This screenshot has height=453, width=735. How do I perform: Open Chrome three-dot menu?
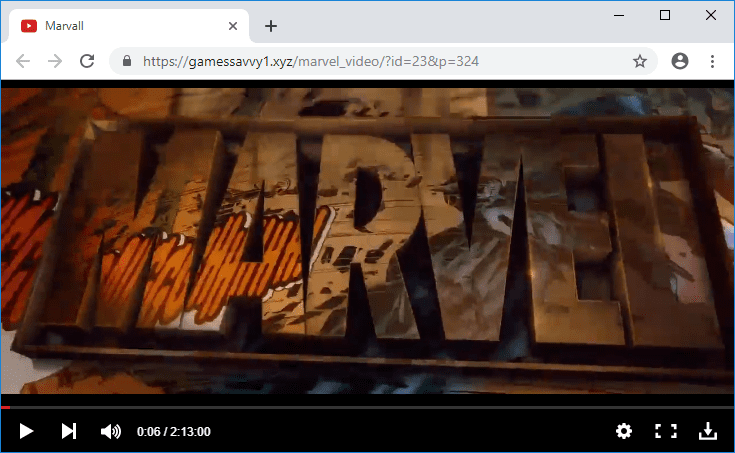[x=712, y=61]
